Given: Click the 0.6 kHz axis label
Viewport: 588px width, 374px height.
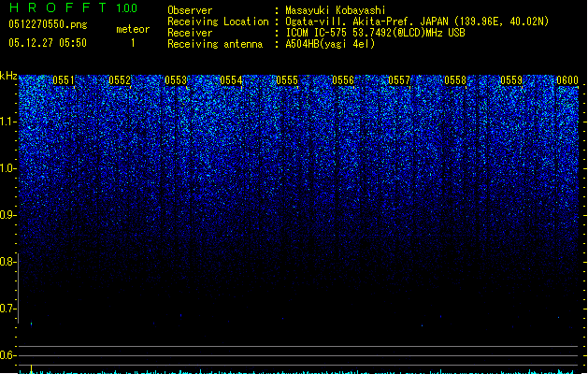Looking at the screenshot, I should click(7, 355).
